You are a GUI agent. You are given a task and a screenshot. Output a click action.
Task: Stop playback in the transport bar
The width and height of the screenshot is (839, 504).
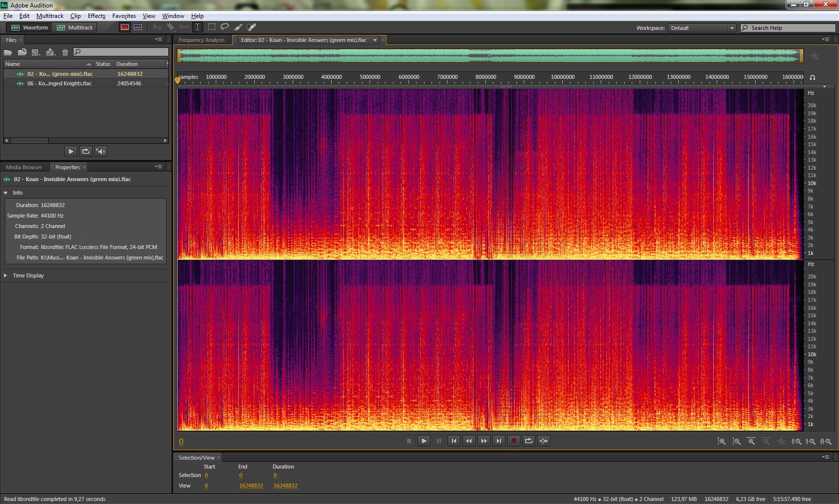[409, 441]
